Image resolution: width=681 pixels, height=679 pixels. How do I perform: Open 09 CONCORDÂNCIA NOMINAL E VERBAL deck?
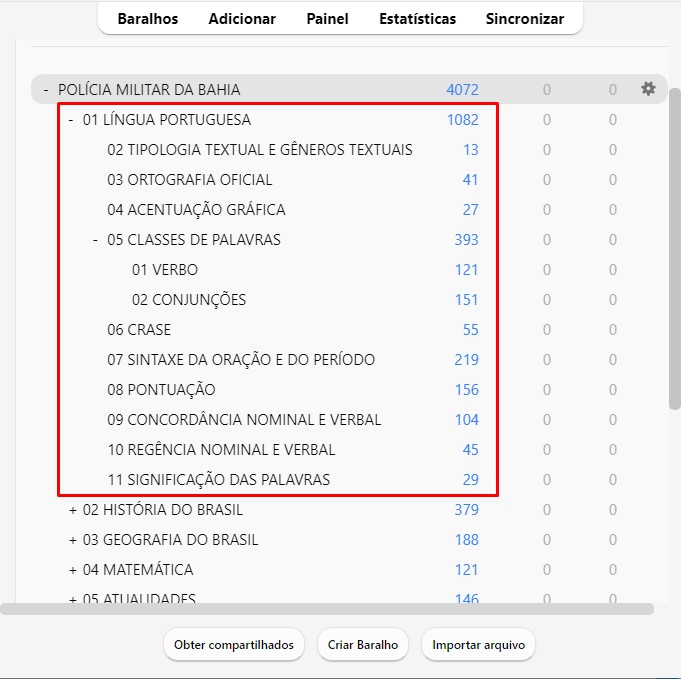tap(244, 419)
